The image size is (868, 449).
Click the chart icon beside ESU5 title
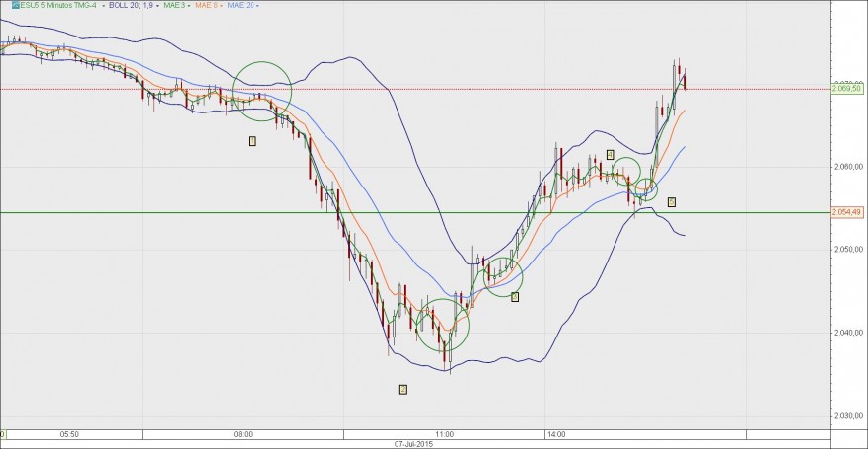point(16,5)
